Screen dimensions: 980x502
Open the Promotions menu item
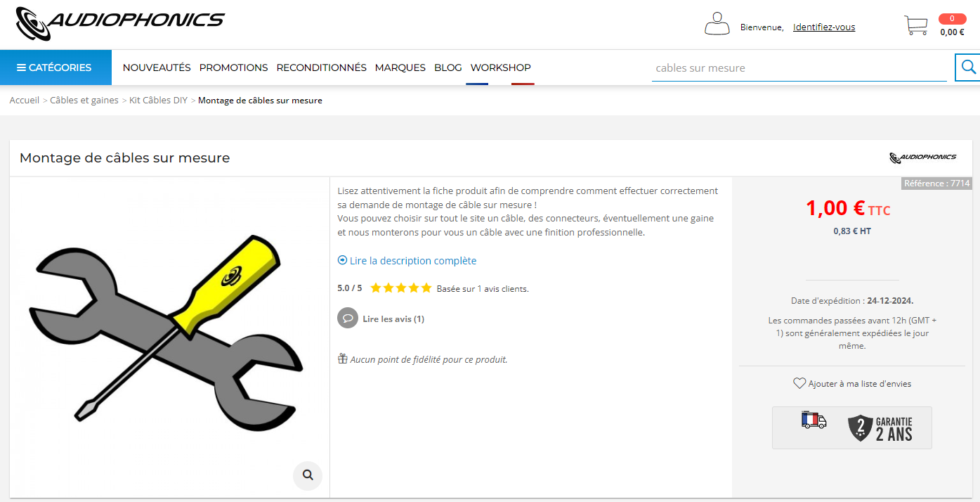pyautogui.click(x=233, y=67)
